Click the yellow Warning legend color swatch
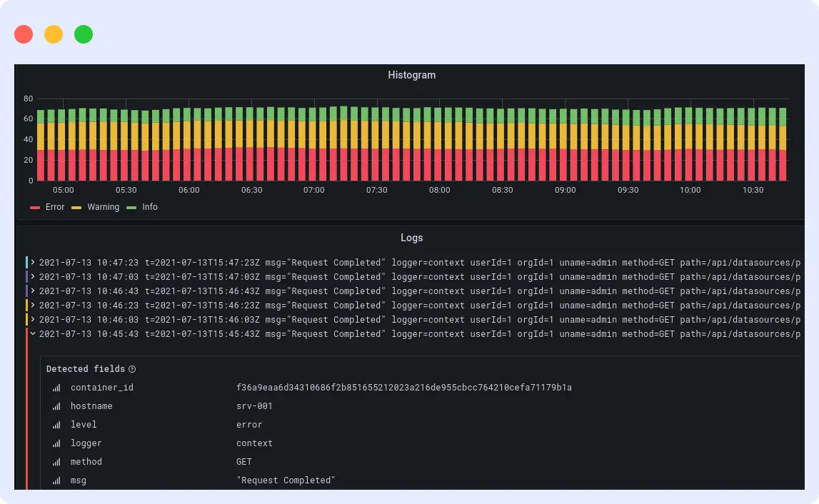 point(76,208)
